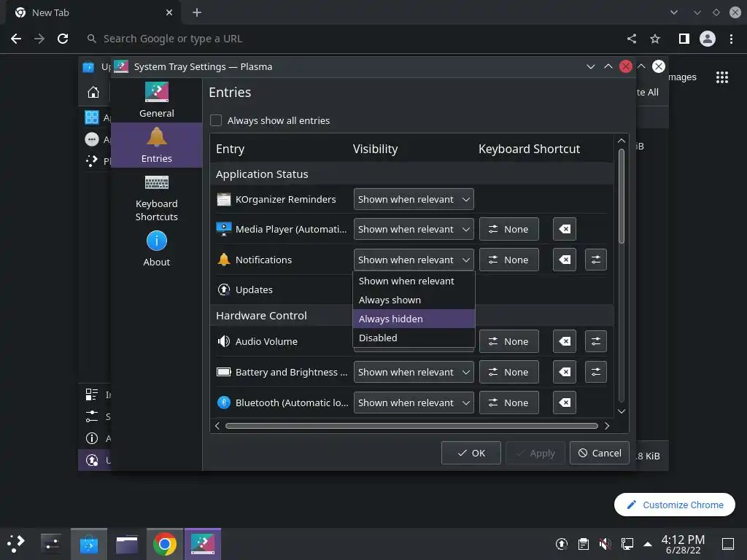This screenshot has height=560, width=747.
Task: Go back in Chrome
Action: pyautogui.click(x=16, y=39)
